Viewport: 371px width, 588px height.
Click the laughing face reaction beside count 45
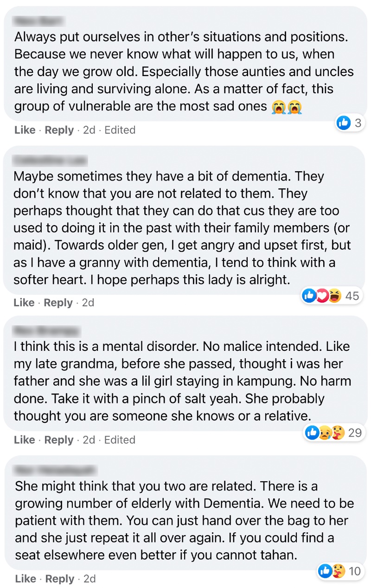click(334, 295)
